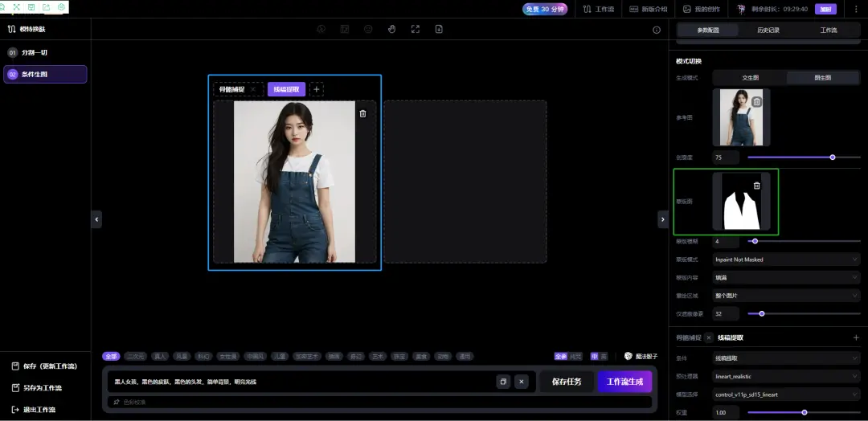Open the 条件 dropdown showing 线稿提取
Image resolution: width=868 pixels, height=421 pixels.
point(786,358)
